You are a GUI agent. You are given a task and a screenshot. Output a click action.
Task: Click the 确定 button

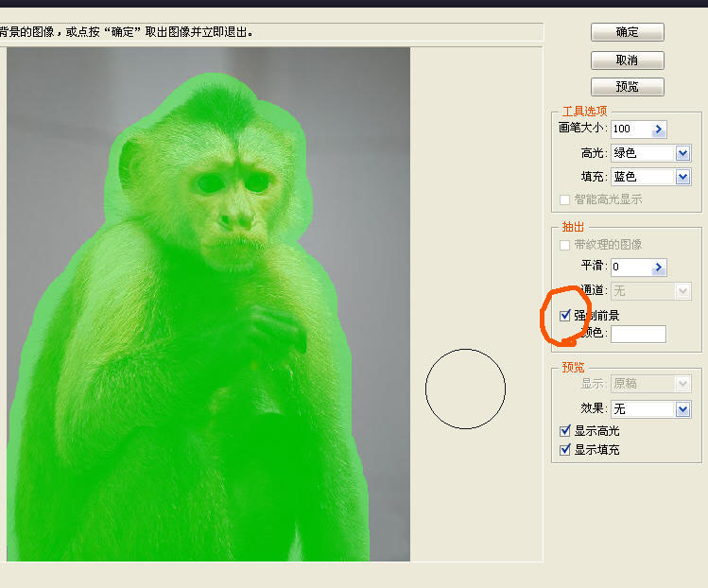click(627, 32)
